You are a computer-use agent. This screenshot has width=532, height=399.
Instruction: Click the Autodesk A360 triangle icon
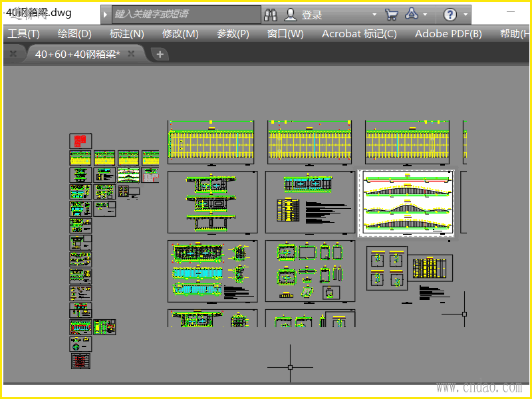[x=412, y=15]
